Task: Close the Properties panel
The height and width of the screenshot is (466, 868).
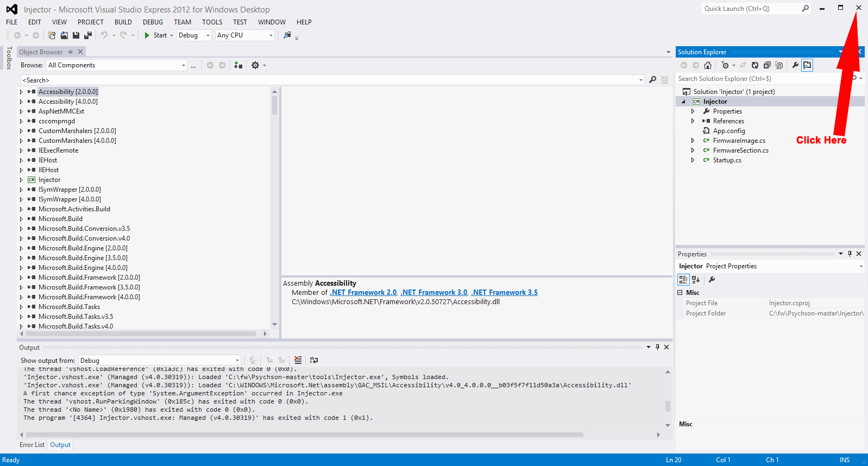Action: pyautogui.click(x=859, y=254)
